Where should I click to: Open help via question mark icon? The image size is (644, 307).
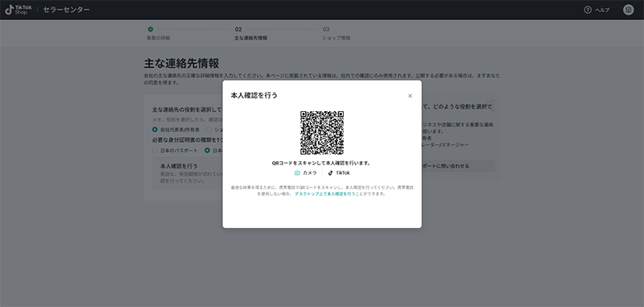click(x=588, y=10)
